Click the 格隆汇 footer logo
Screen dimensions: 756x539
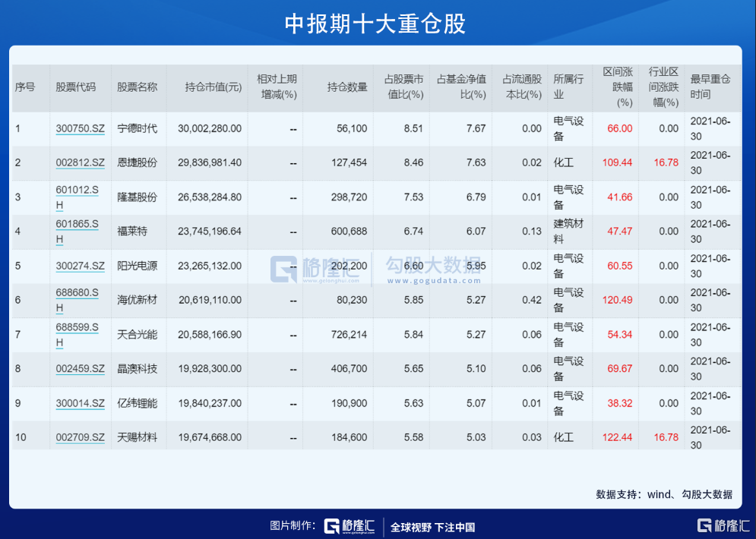point(350,527)
